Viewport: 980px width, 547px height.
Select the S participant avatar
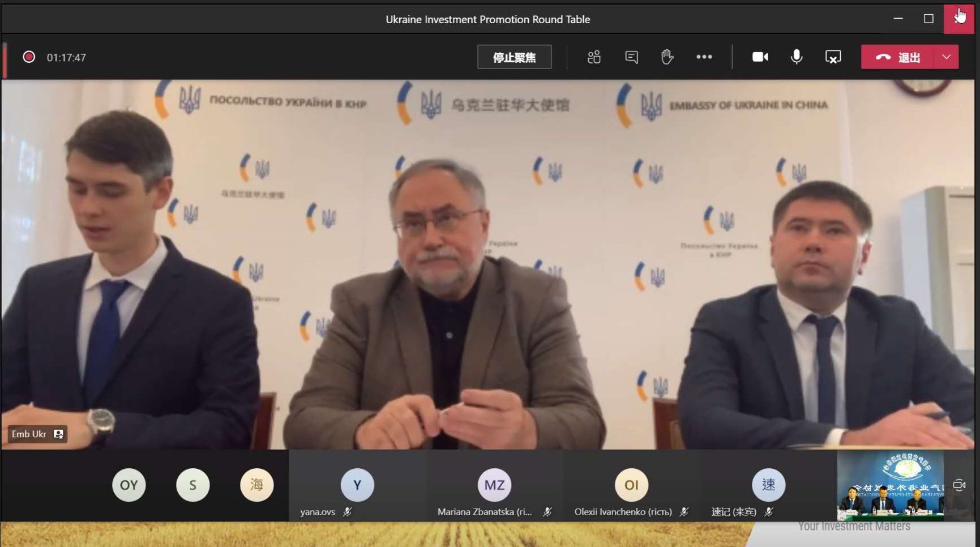pos(192,485)
